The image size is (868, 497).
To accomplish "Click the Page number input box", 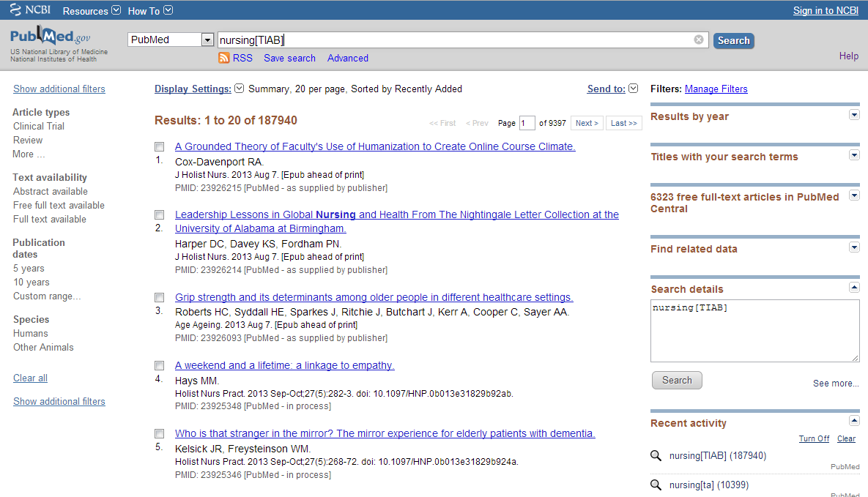I will click(x=527, y=124).
